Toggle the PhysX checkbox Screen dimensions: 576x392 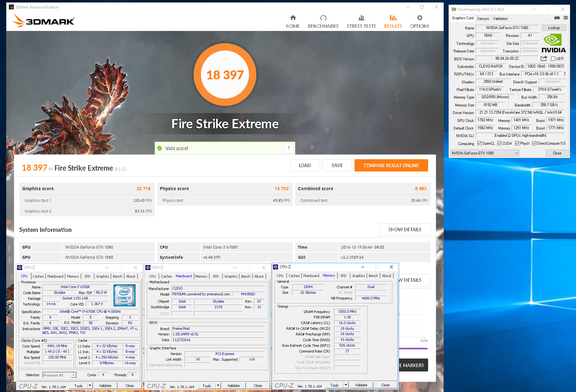pyautogui.click(x=517, y=143)
